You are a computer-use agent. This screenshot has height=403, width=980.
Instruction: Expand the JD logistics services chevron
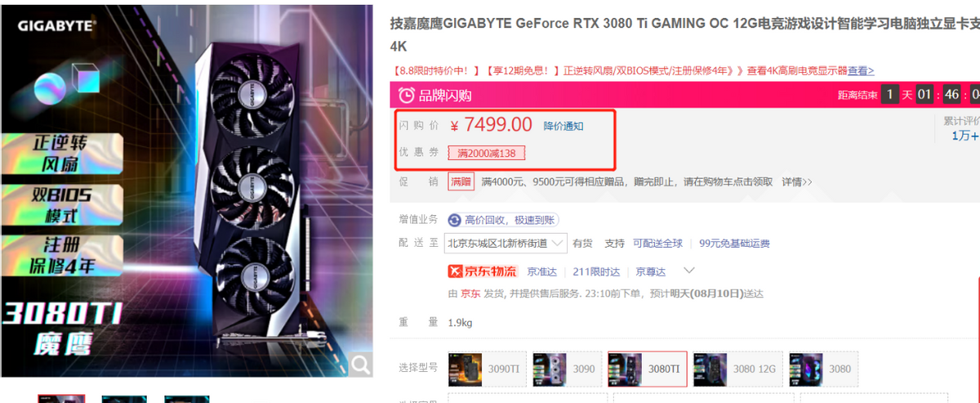click(688, 271)
